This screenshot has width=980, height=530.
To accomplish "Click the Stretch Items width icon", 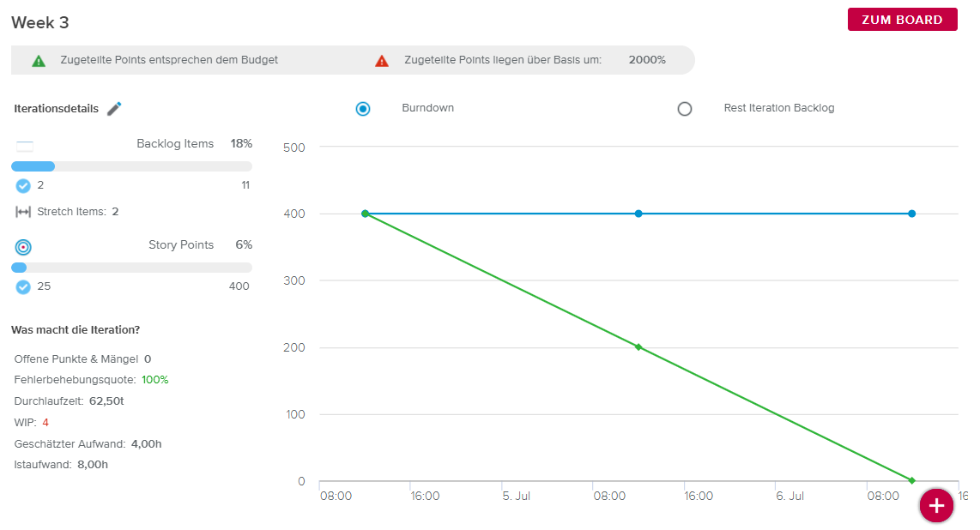I will (24, 212).
